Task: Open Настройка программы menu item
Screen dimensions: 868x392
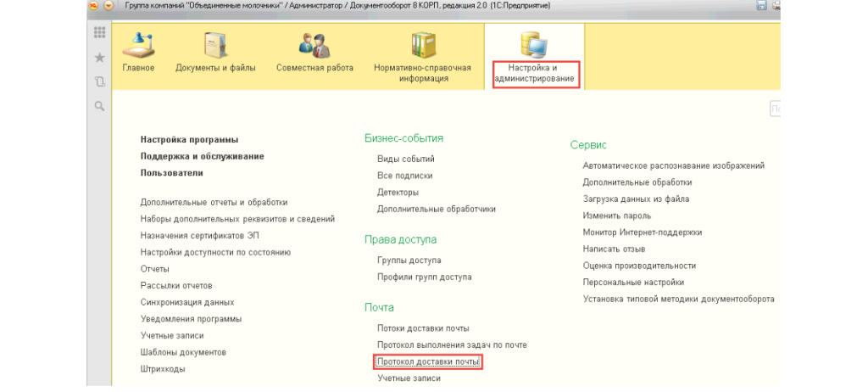Action: (x=189, y=140)
